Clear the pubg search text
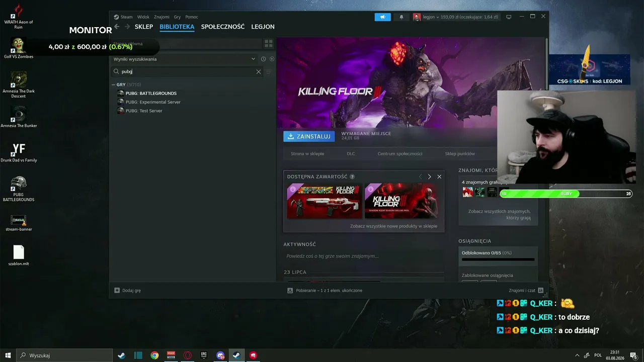The width and height of the screenshot is (644, 362). (x=259, y=72)
